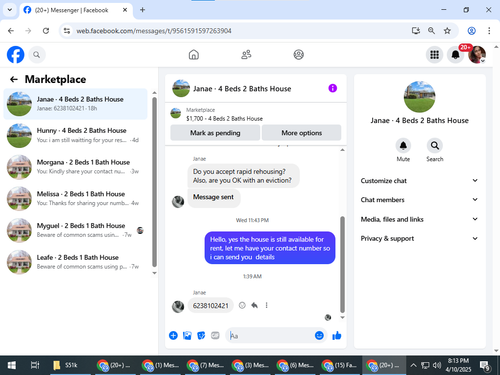Open Morgana - 2 Beds 1 Bath House chat
The height and width of the screenshot is (375, 500).
tap(75, 167)
